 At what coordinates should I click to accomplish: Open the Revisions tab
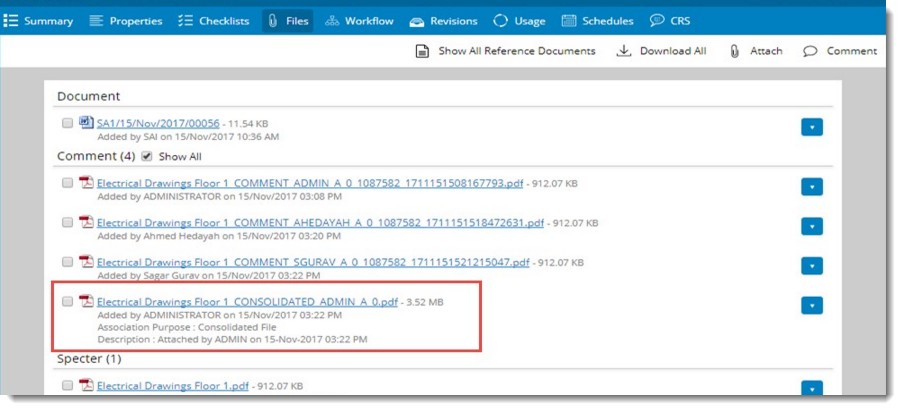pyautogui.click(x=443, y=21)
